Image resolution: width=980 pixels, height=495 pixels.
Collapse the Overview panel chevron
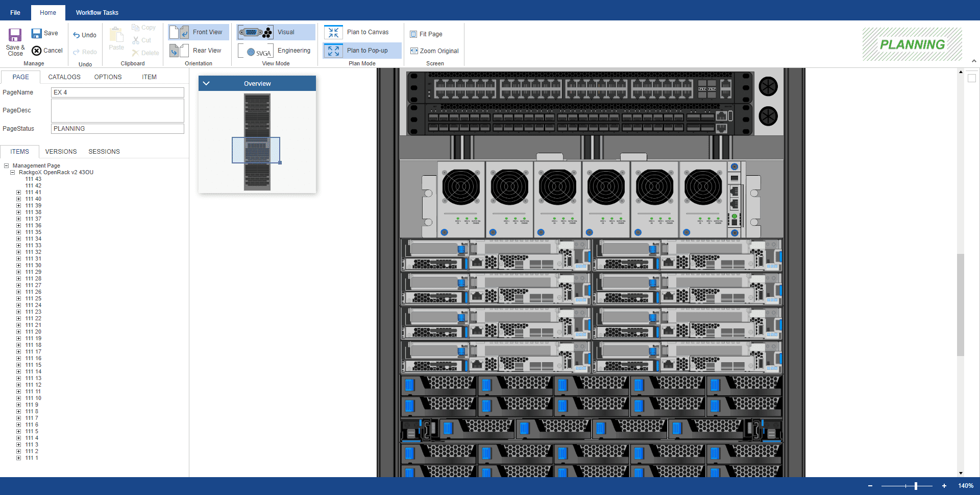[206, 83]
